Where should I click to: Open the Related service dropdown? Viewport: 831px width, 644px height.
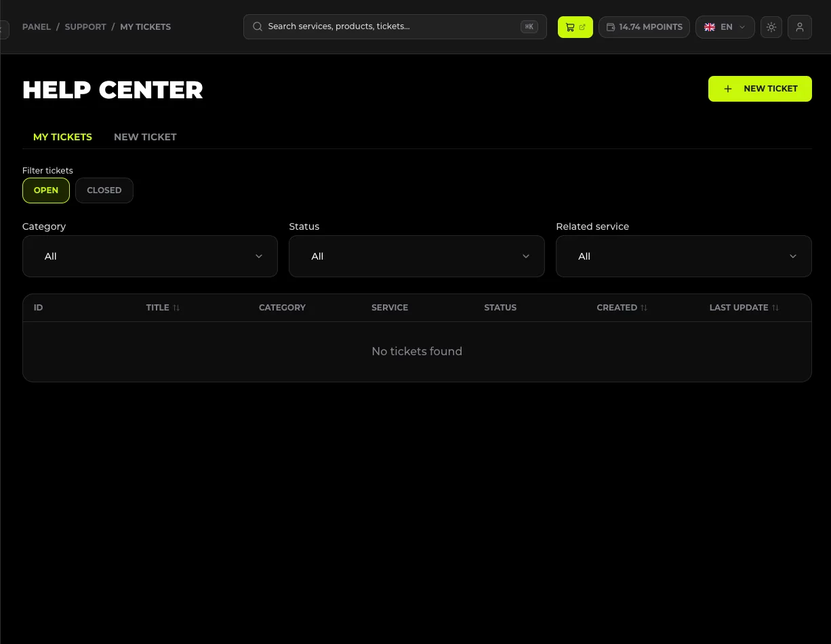pos(684,256)
